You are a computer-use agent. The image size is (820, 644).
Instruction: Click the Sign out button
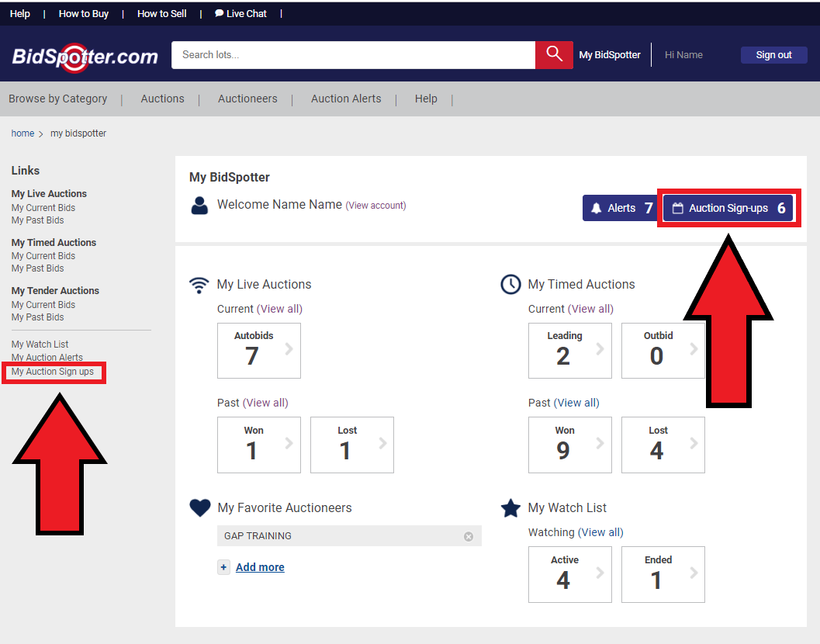coord(774,55)
